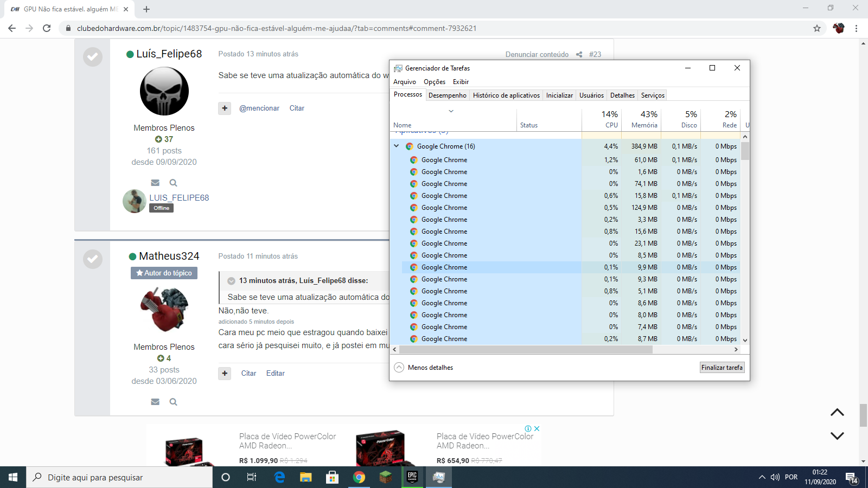Click magnifier icon under Matheus324's profile
Screen dimensions: 868x488
[x=173, y=402]
